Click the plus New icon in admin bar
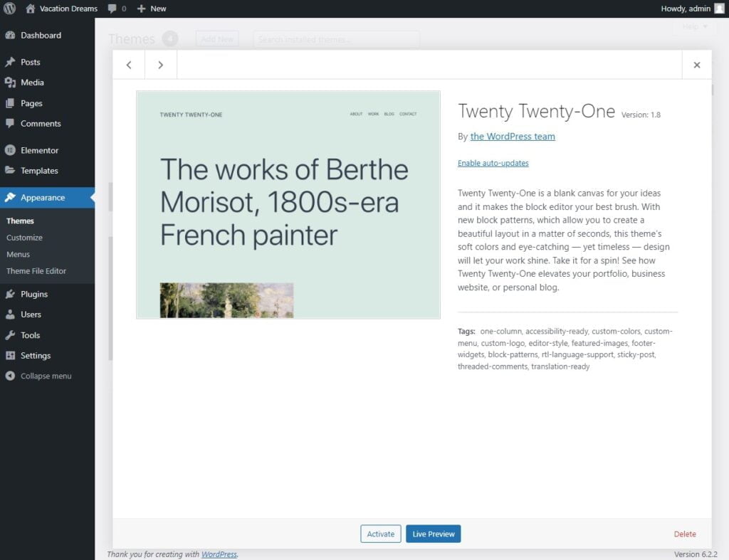The height and width of the screenshot is (560, 729). tap(142, 9)
